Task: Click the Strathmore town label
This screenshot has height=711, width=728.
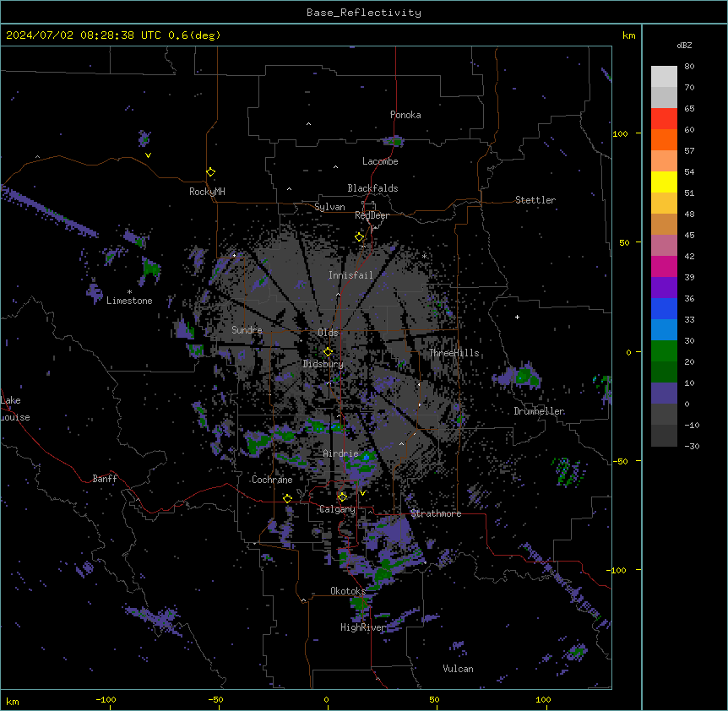Action: (436, 513)
